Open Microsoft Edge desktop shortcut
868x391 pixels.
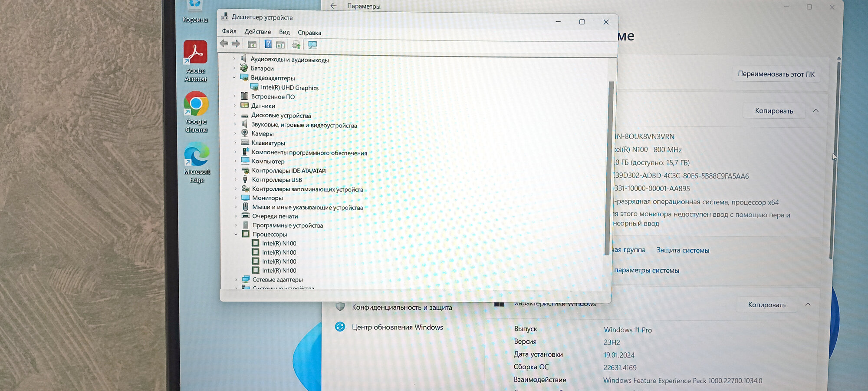point(197,163)
